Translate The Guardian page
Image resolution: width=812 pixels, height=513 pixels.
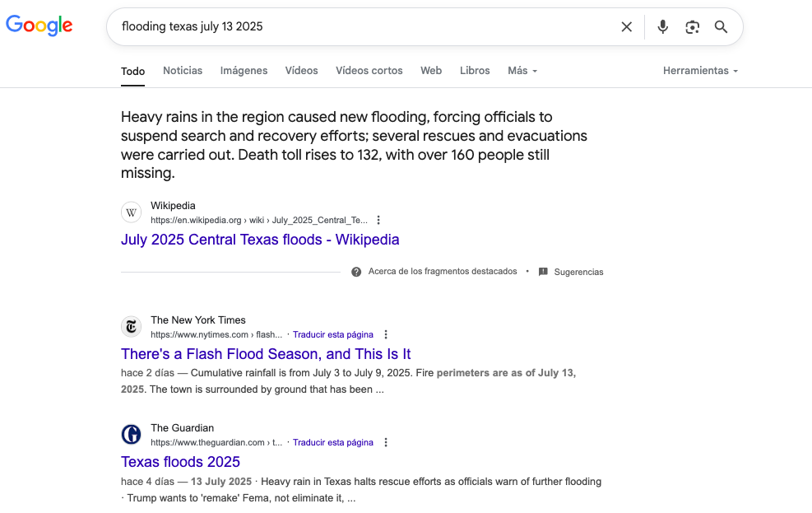333,442
